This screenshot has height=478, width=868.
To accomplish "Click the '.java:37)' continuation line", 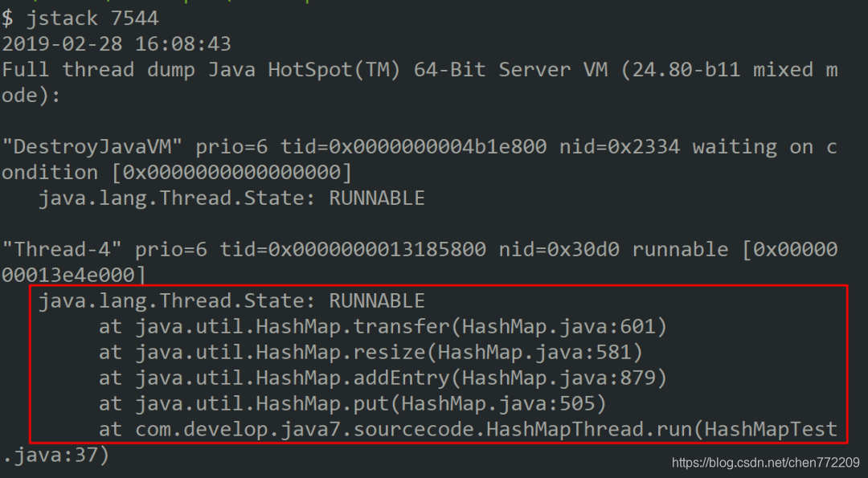I will pos(56,455).
